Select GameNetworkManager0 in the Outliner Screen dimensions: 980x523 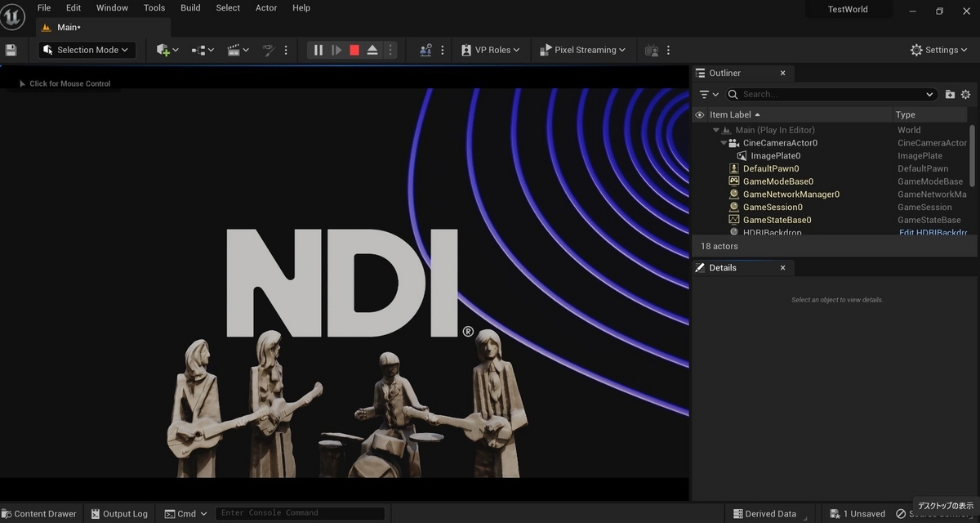(791, 194)
